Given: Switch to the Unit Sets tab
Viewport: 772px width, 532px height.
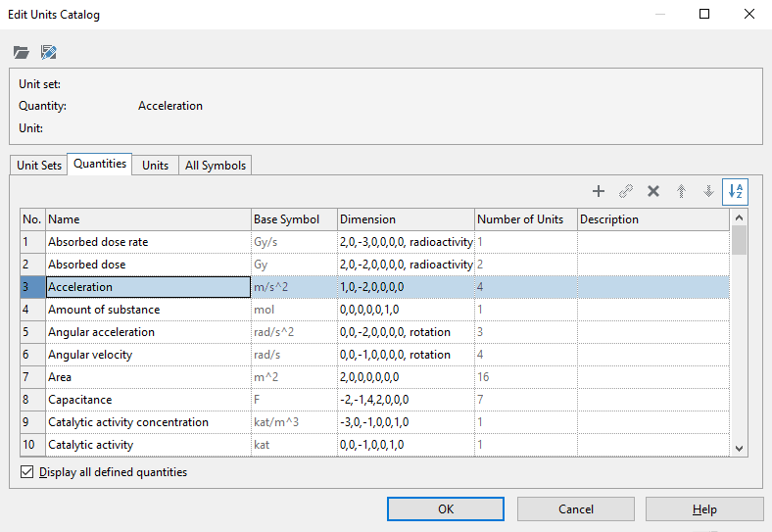Looking at the screenshot, I should pos(39,166).
